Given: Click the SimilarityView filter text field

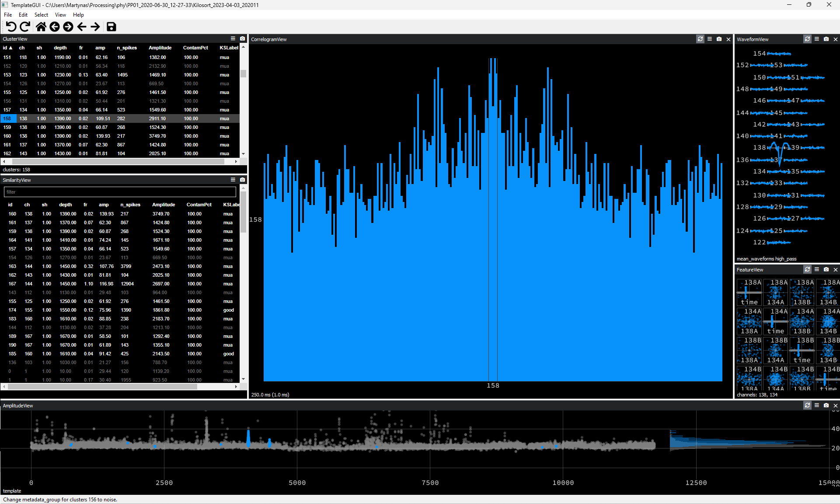Looking at the screenshot, I should [x=120, y=192].
